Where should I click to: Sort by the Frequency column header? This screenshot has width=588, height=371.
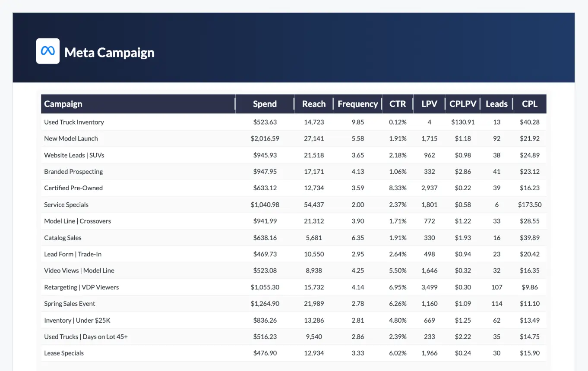click(x=357, y=104)
